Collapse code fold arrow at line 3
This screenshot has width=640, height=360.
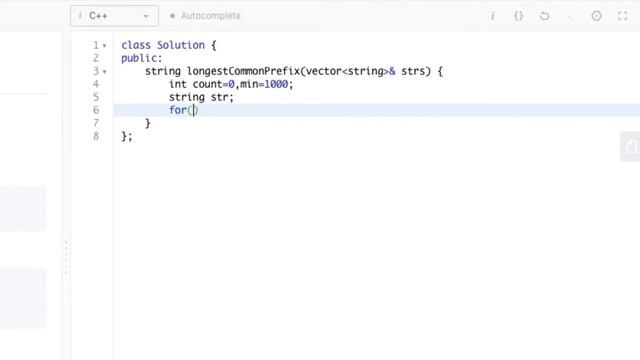104,72
